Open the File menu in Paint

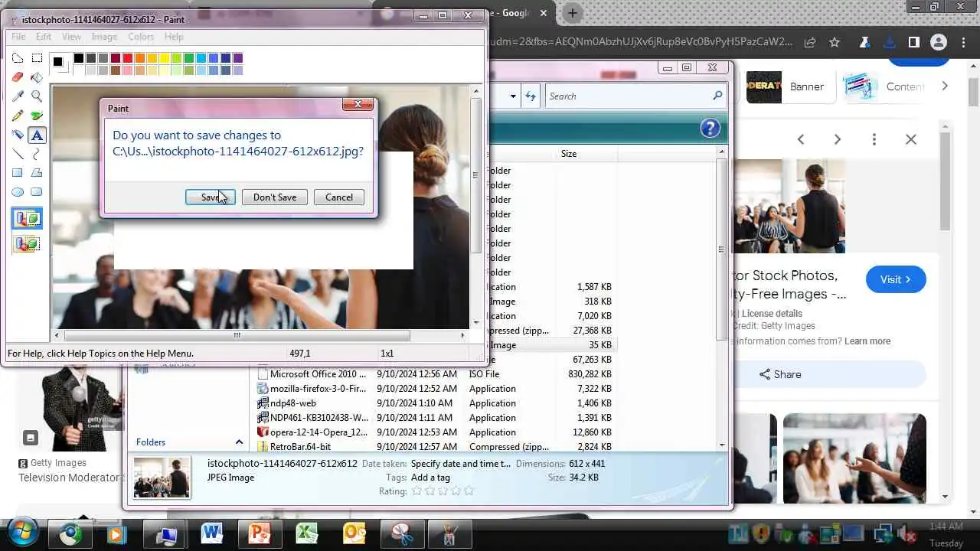18,37
